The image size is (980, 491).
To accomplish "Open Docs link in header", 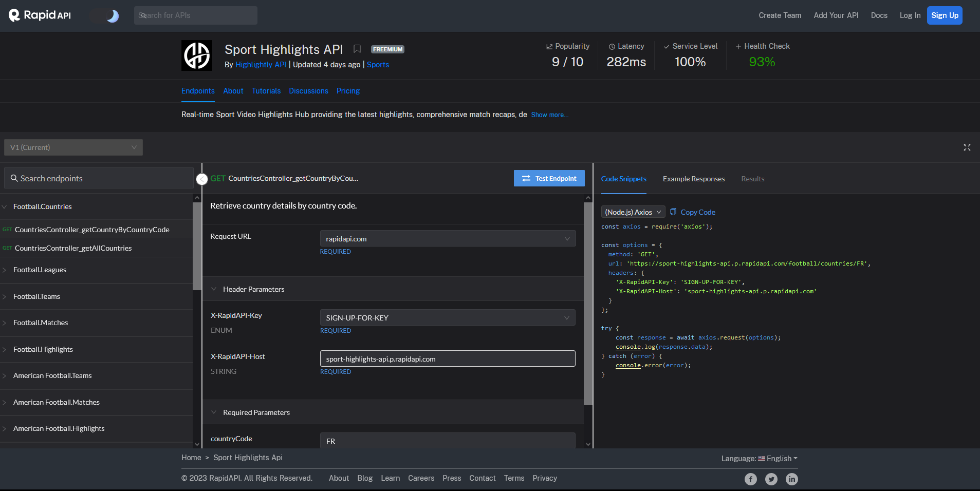I will [x=879, y=15].
